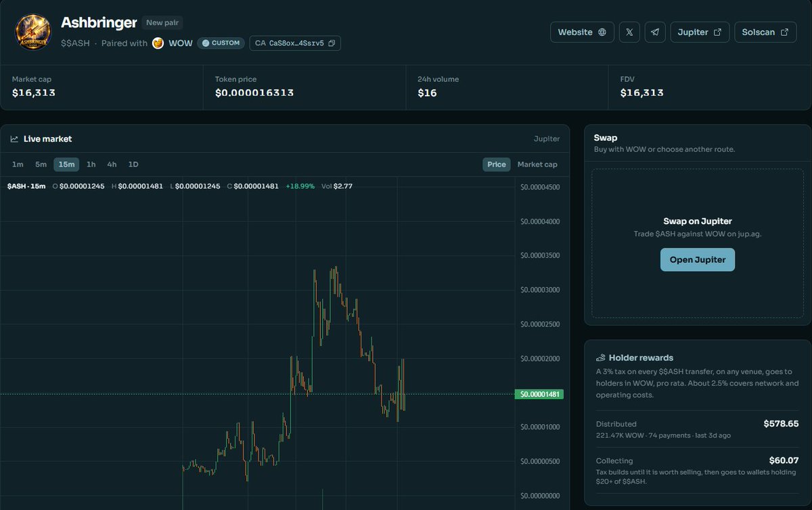Switch chart to Price mode
This screenshot has width=812, height=510.
coord(497,165)
